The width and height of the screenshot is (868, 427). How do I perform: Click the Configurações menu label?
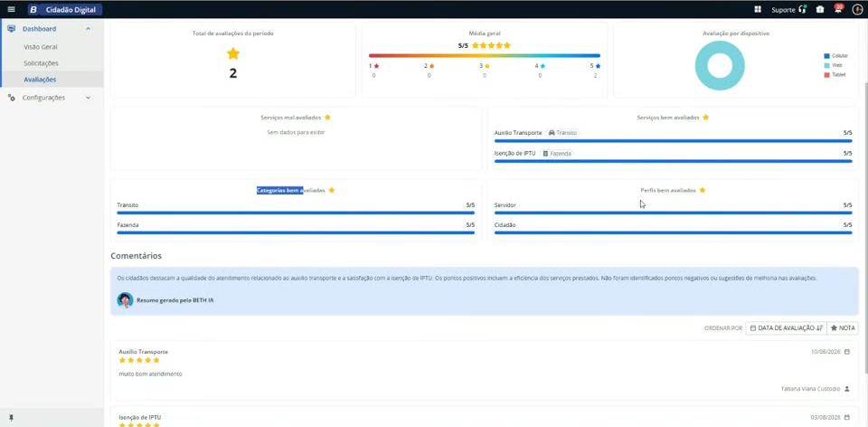[x=43, y=98]
